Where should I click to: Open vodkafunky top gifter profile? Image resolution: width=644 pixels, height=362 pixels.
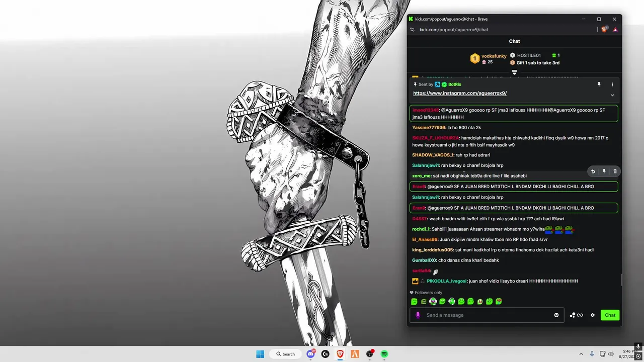pyautogui.click(x=494, y=56)
